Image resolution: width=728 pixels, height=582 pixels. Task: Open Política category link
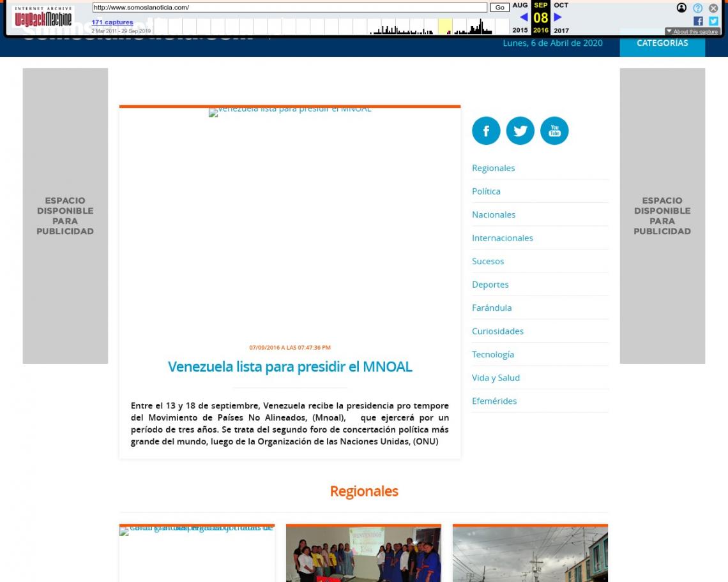pos(486,191)
